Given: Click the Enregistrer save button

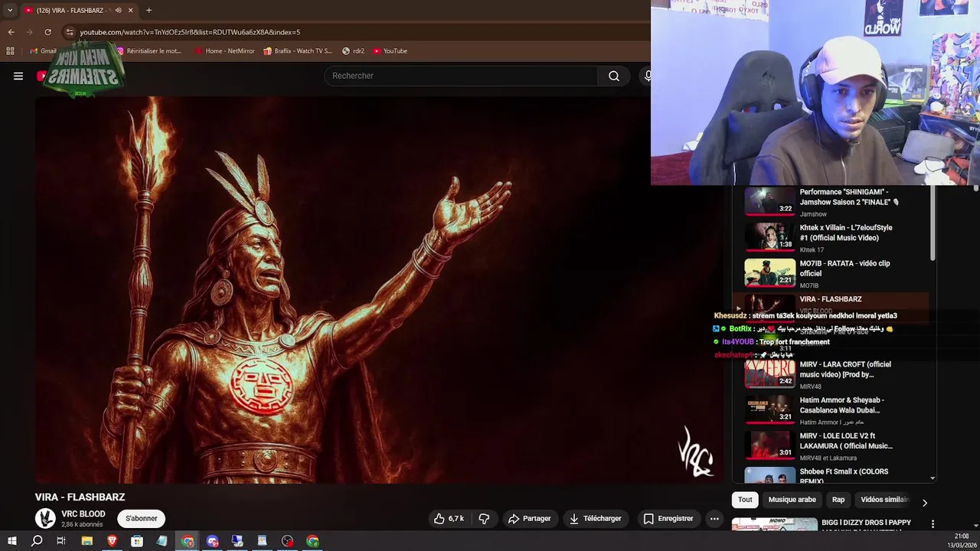Looking at the screenshot, I should (x=668, y=518).
